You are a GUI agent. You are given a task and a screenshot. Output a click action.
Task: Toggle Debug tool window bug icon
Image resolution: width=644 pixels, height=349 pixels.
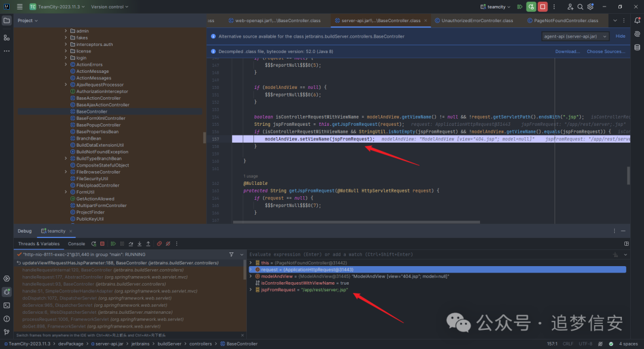[x=7, y=292]
